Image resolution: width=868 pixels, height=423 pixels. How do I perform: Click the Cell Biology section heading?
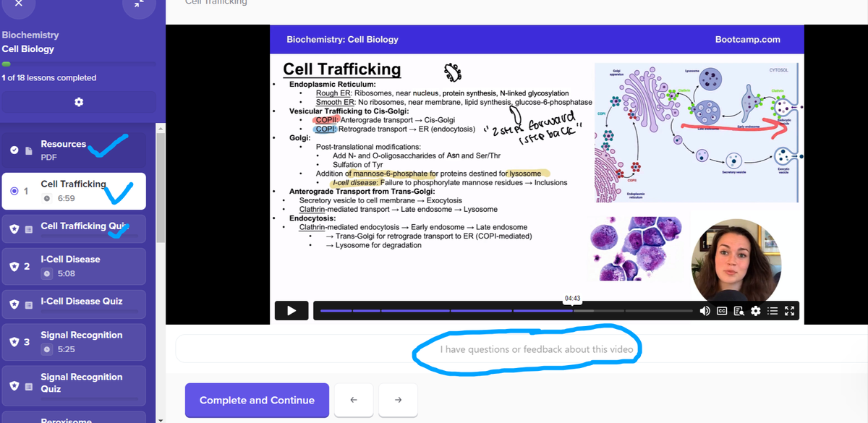click(28, 49)
